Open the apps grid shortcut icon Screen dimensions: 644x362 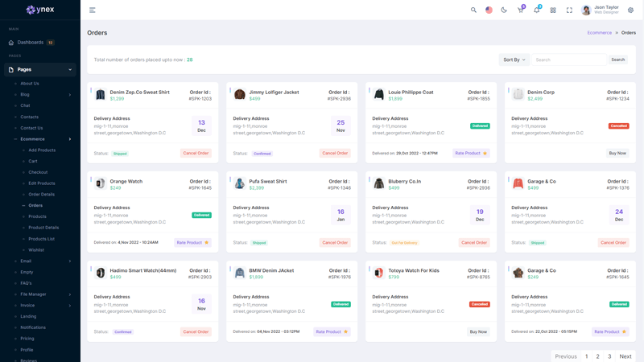point(553,10)
